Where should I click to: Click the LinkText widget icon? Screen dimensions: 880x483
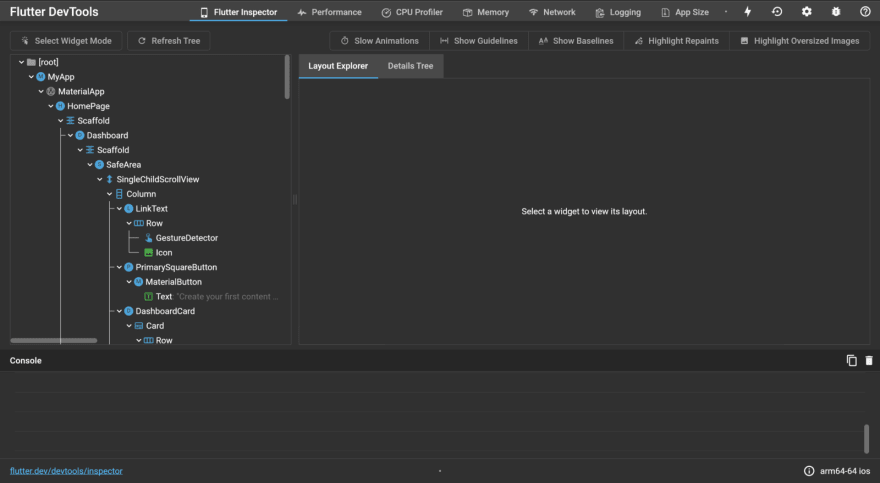pos(129,209)
